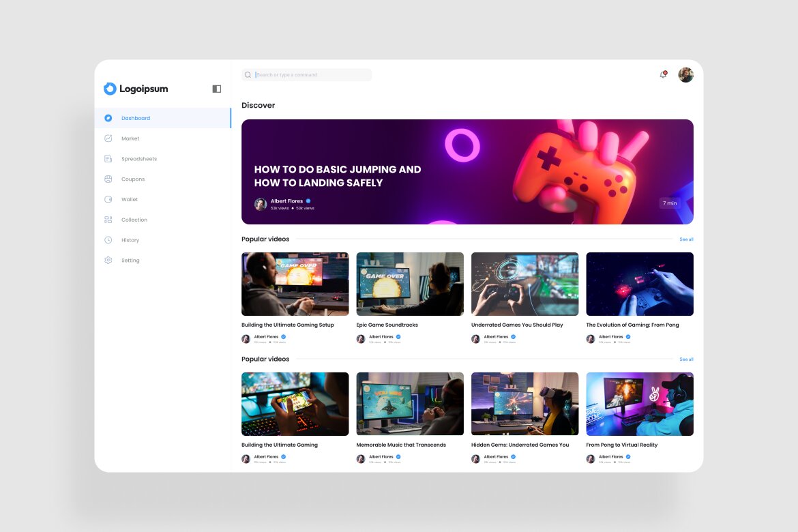Viewport: 798px width, 532px height.
Task: Open Hidden Gems: Underrated Games video
Action: (x=524, y=403)
